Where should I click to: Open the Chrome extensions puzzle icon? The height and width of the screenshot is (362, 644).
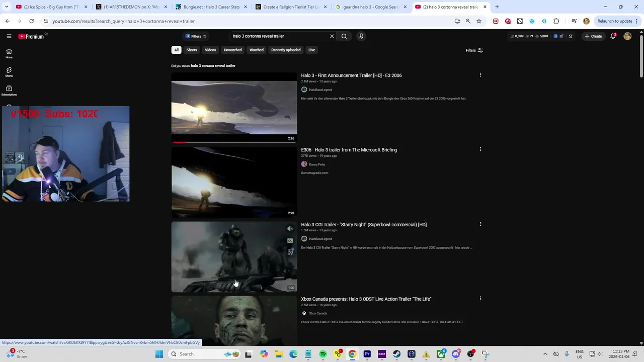[x=556, y=21]
